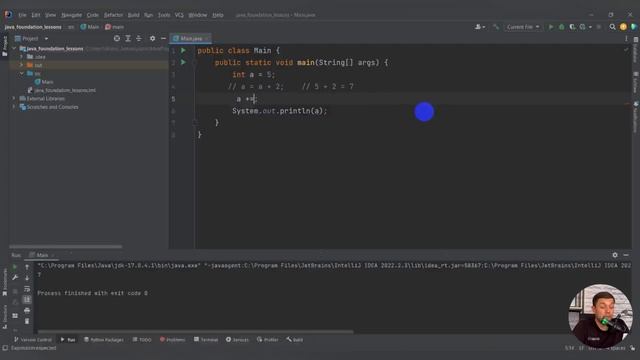Open the View menu
Screen dimensions: 640x360
(50, 15)
